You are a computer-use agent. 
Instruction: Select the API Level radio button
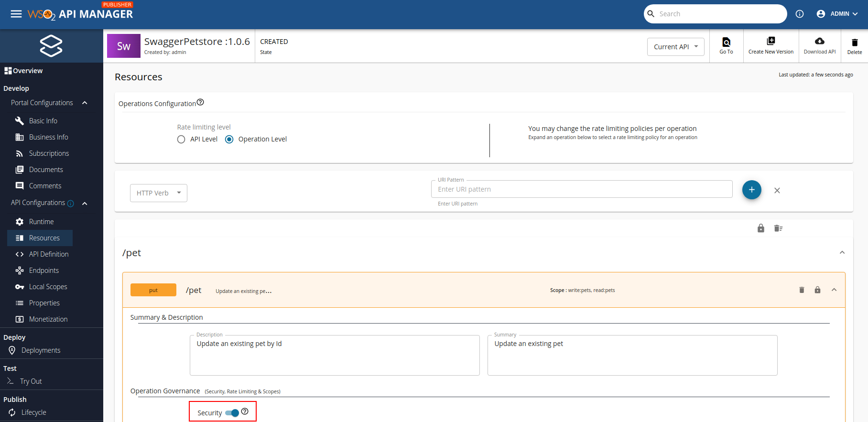click(x=181, y=139)
